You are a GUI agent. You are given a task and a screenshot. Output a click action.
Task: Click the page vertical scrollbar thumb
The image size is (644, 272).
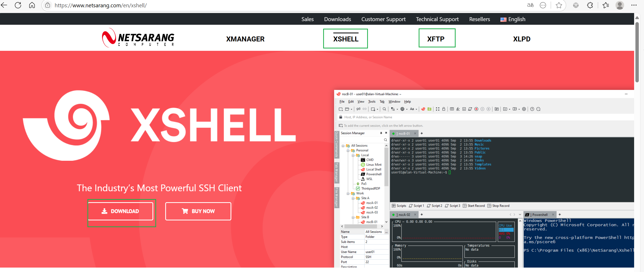pyautogui.click(x=637, y=52)
